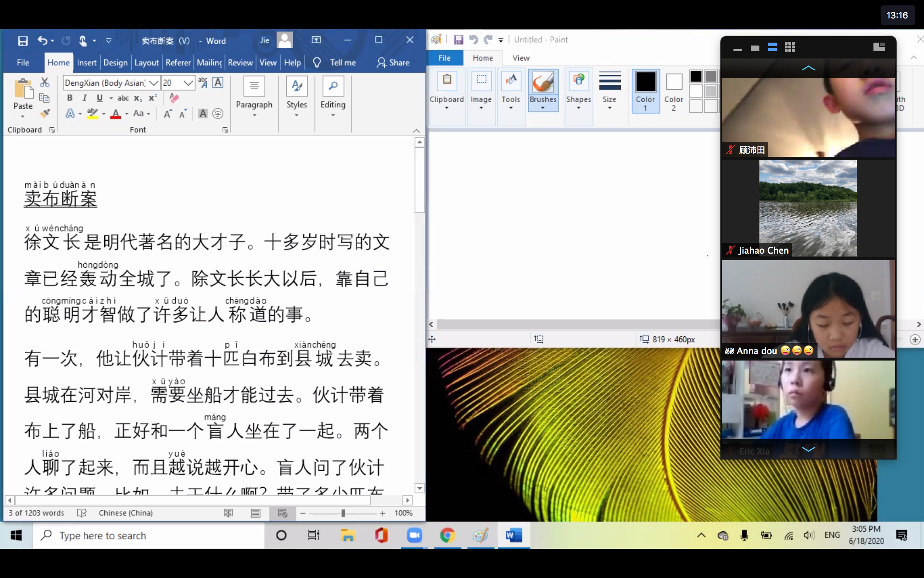Open highlight color dropdown arrow
The height and width of the screenshot is (578, 924).
point(104,113)
